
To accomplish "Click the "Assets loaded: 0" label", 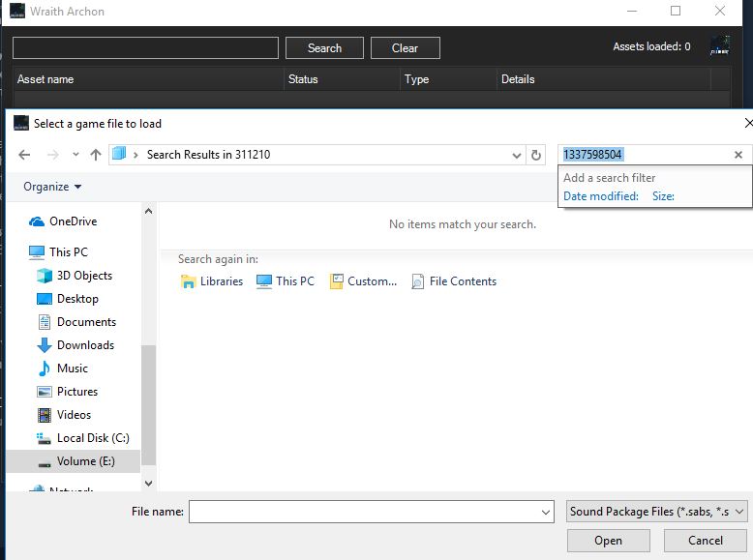I will [651, 46].
